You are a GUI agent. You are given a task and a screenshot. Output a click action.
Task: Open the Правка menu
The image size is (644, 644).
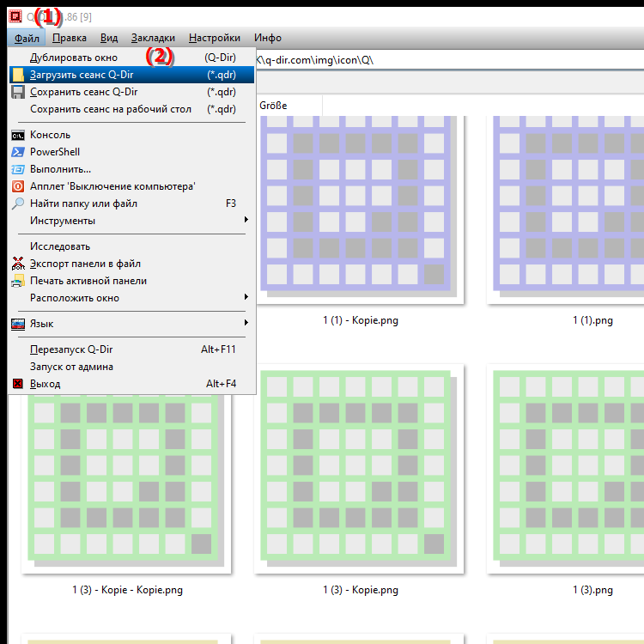[70, 38]
